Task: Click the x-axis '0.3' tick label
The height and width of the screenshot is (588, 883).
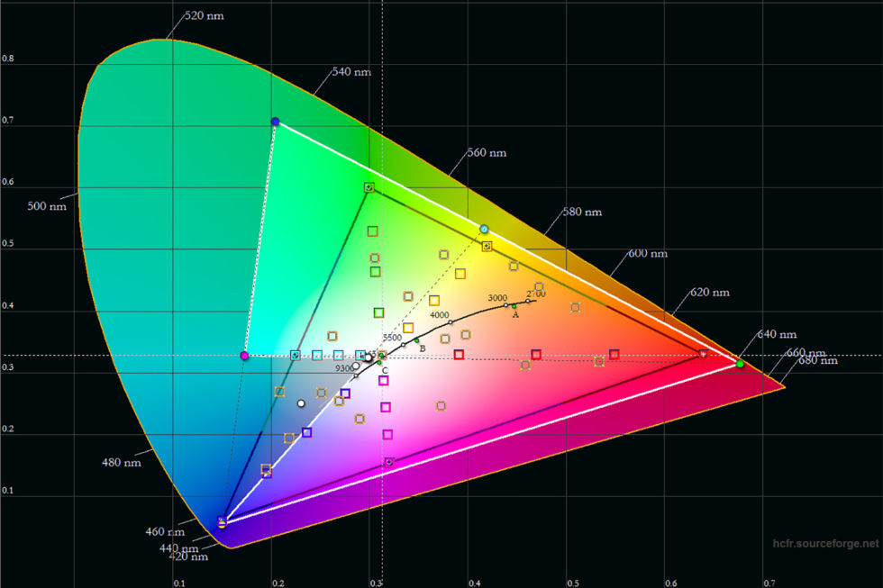Action: click(x=377, y=583)
